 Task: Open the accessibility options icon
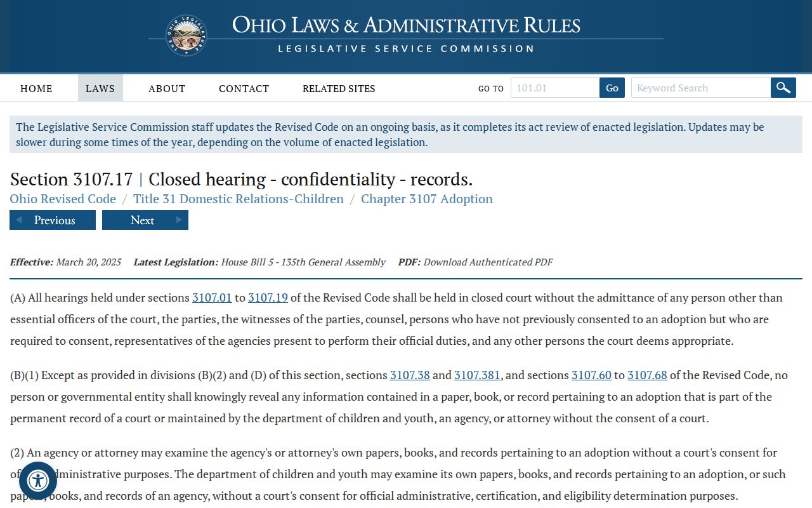[x=38, y=481]
